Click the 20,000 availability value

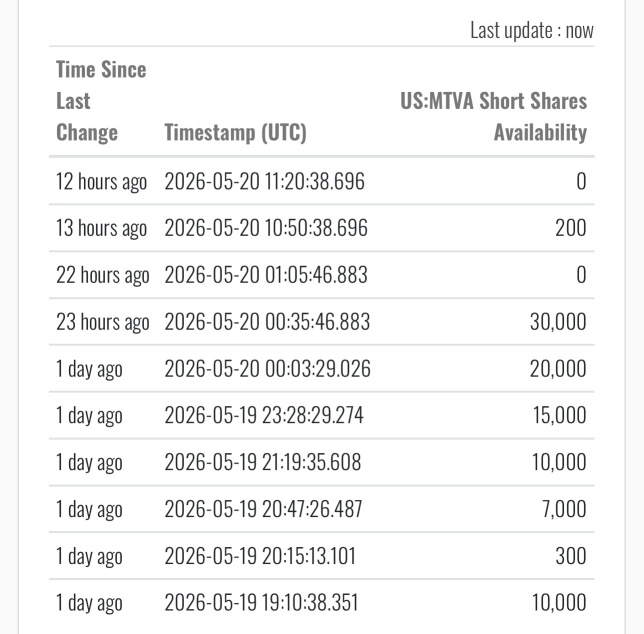(x=558, y=368)
